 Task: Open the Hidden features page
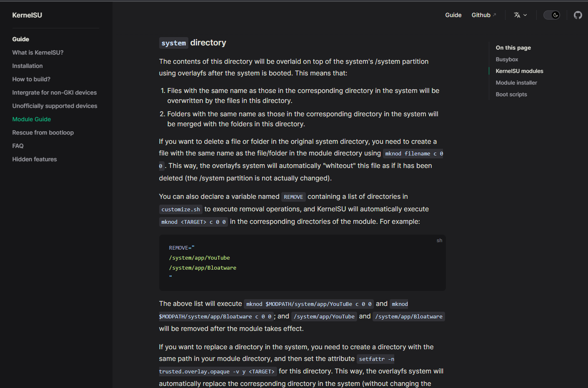(x=35, y=159)
